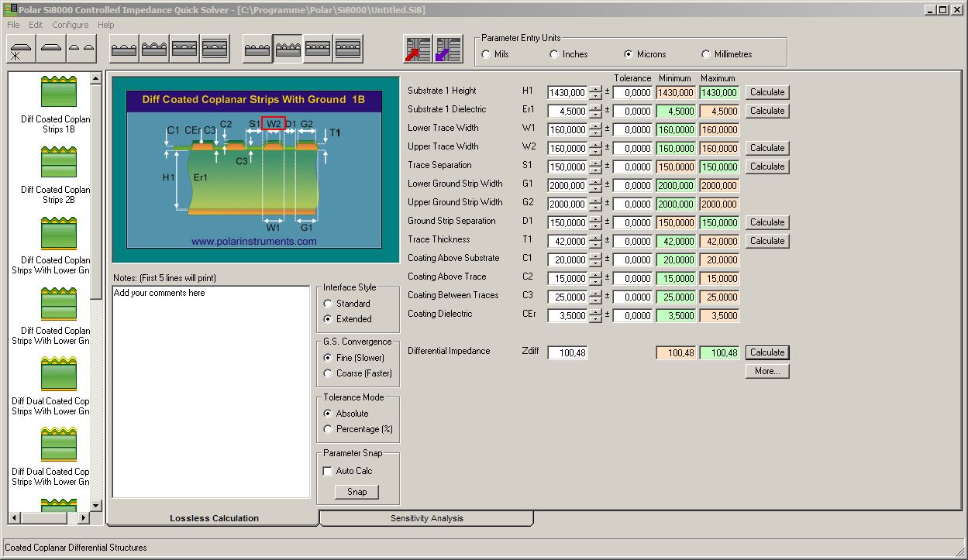Click the first icon in second toolbar group
This screenshot has height=560, width=968.
point(124,49)
